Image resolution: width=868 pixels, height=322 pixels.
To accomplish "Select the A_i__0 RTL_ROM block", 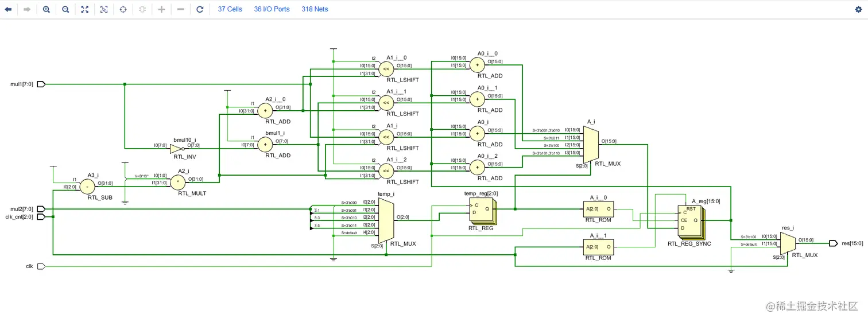I will [x=599, y=209].
